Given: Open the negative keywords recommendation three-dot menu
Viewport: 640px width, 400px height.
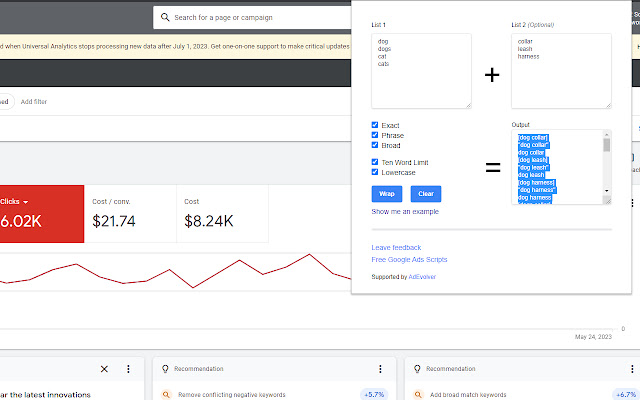Looking at the screenshot, I should click(x=380, y=369).
